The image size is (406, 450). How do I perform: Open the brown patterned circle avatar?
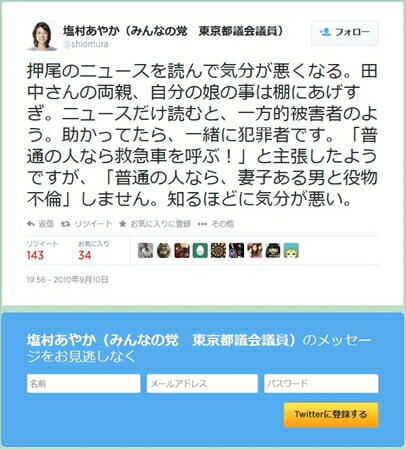218,250
